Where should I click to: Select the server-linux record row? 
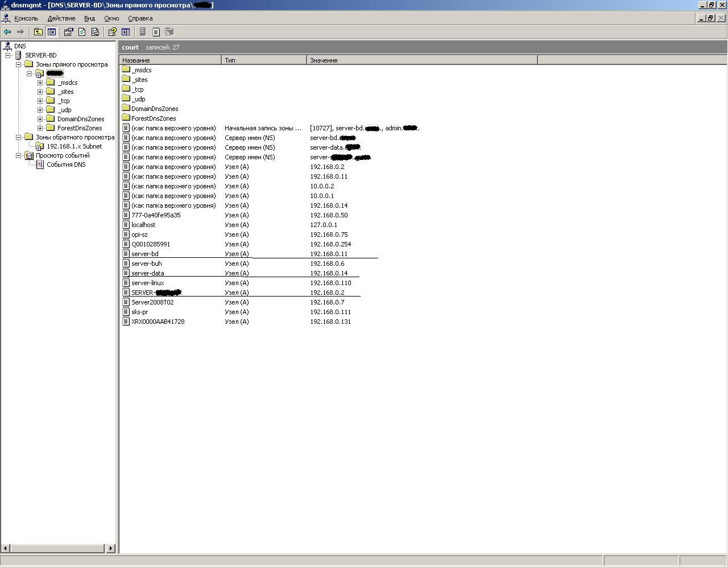point(237,283)
